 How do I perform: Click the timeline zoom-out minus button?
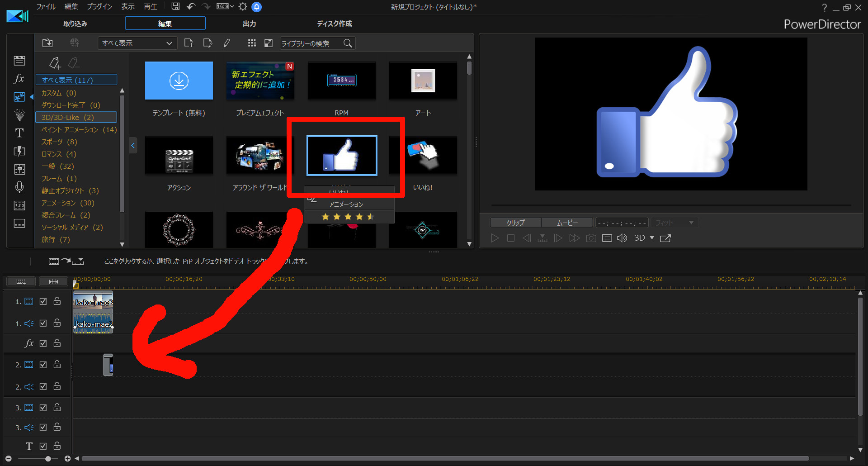[x=8, y=459]
